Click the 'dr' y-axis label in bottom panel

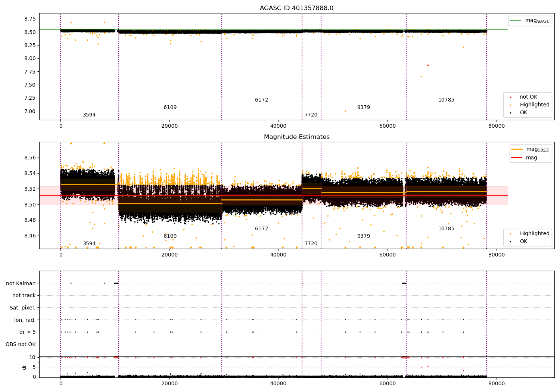[24, 367]
